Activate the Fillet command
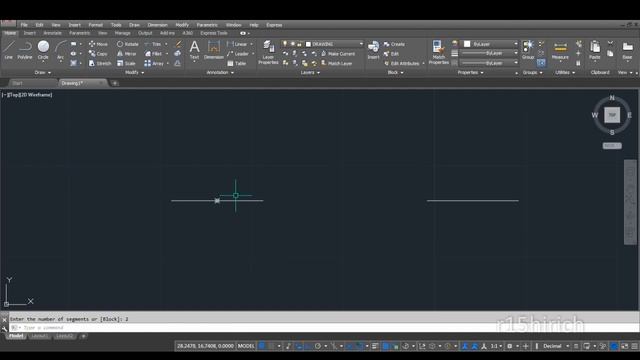640x360 pixels. tap(153, 54)
